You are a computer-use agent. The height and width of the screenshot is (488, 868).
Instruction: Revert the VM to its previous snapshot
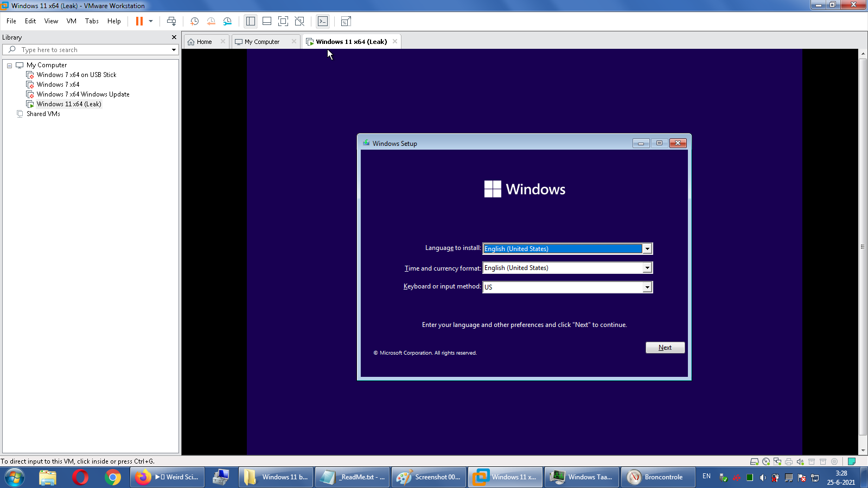211,21
